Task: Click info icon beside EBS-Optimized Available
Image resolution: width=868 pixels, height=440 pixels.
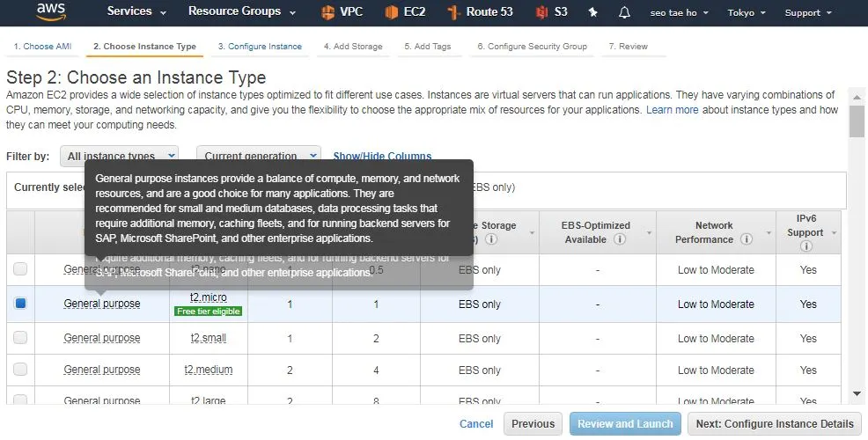Action: (x=620, y=239)
